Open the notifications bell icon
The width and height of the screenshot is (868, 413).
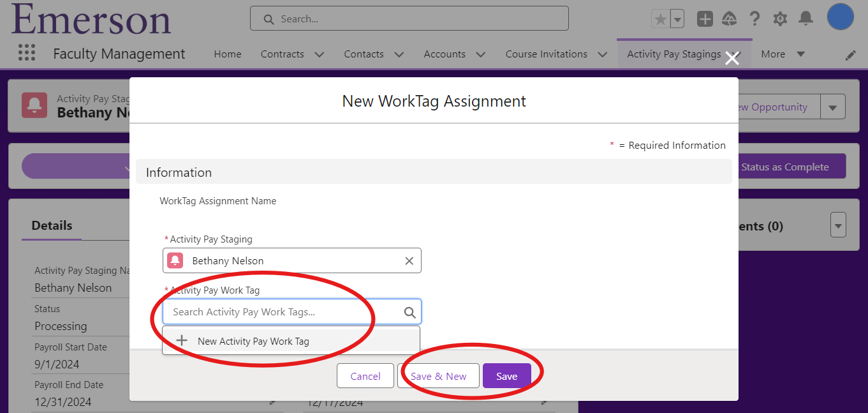coord(806,19)
